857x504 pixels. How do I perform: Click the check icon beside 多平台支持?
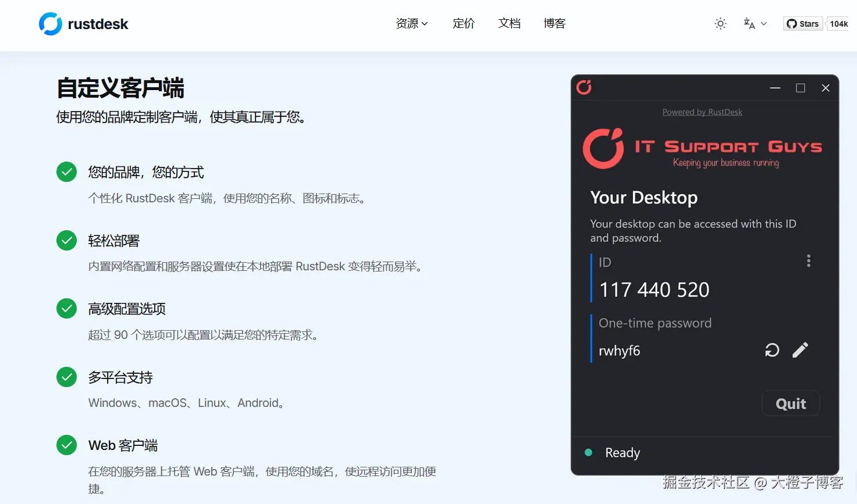tap(66, 377)
